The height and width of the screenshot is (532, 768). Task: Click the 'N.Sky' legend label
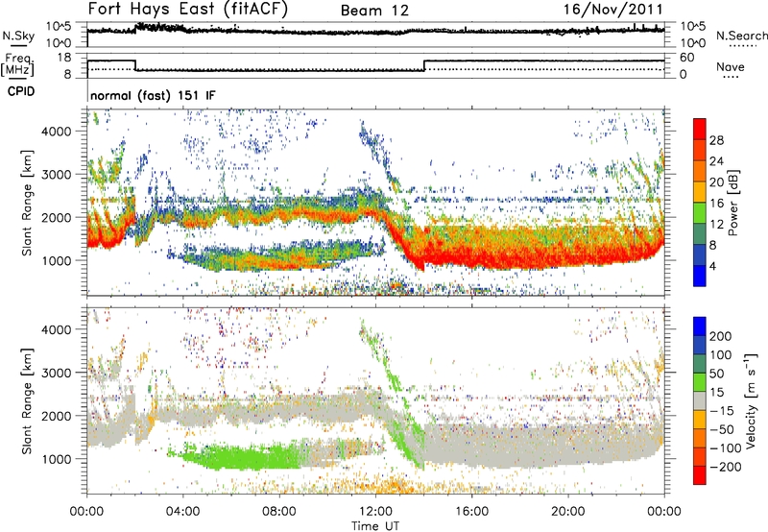click(x=18, y=36)
